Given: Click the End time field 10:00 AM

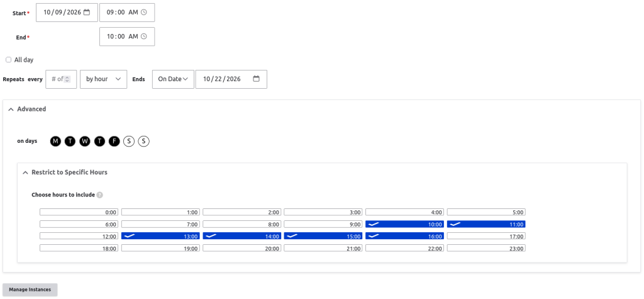Looking at the screenshot, I should (x=127, y=36).
